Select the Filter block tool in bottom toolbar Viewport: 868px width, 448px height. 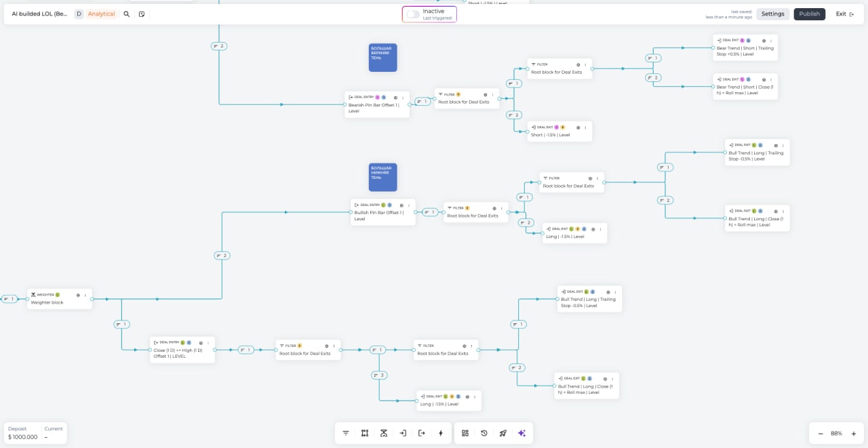click(346, 432)
